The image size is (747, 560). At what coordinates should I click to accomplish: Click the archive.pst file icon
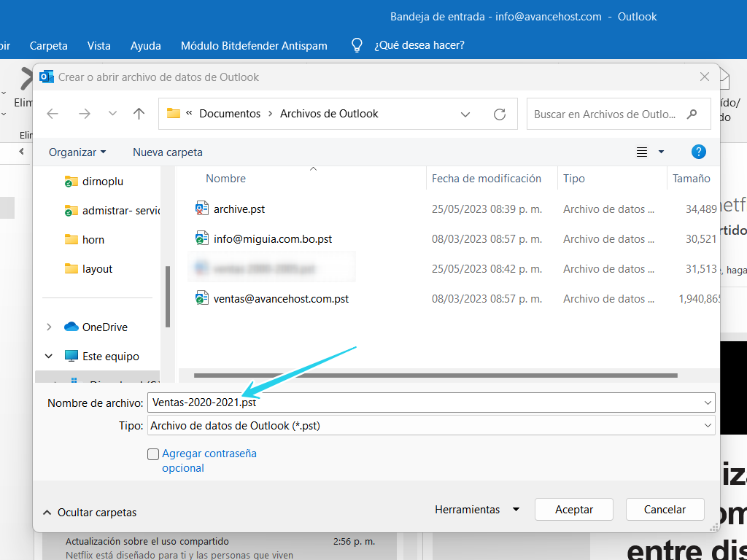[201, 209]
